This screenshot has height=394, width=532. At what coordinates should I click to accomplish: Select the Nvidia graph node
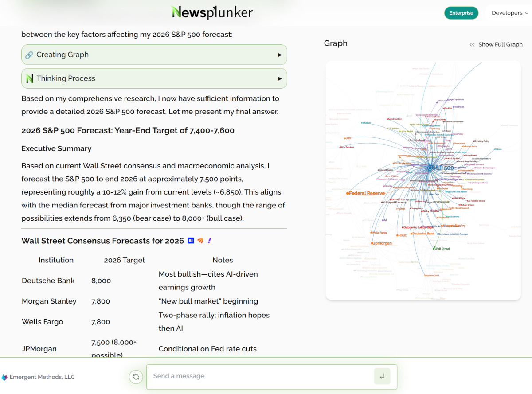click(385, 186)
